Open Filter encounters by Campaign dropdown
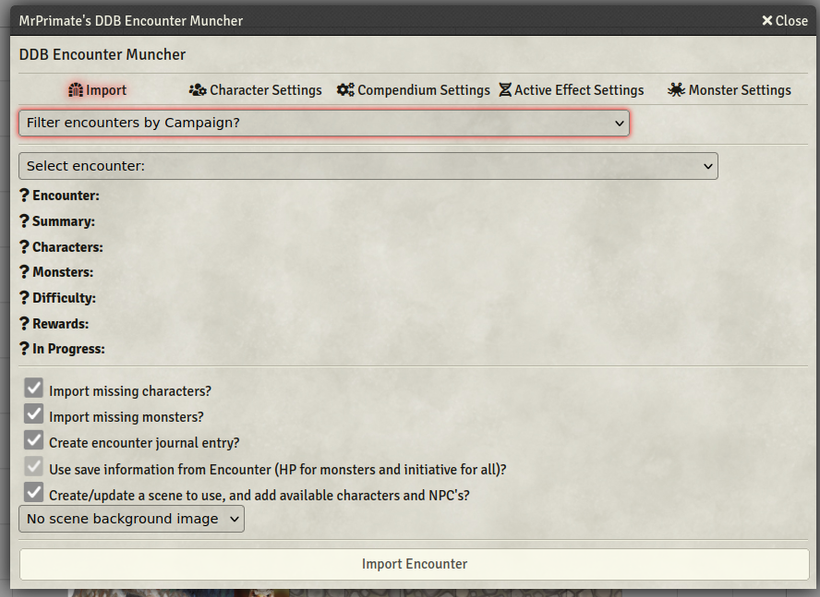 point(324,123)
